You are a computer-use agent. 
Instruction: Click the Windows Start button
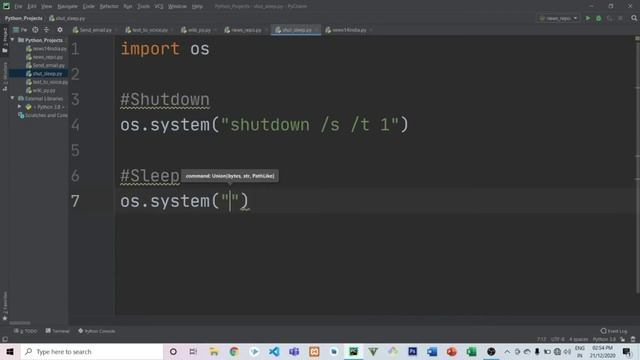(x=10, y=351)
